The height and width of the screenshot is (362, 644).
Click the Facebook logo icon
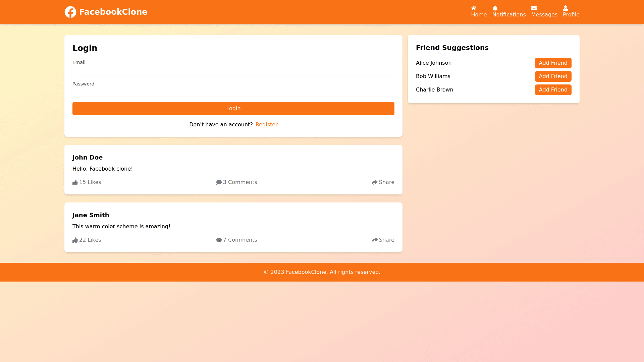pyautogui.click(x=70, y=12)
